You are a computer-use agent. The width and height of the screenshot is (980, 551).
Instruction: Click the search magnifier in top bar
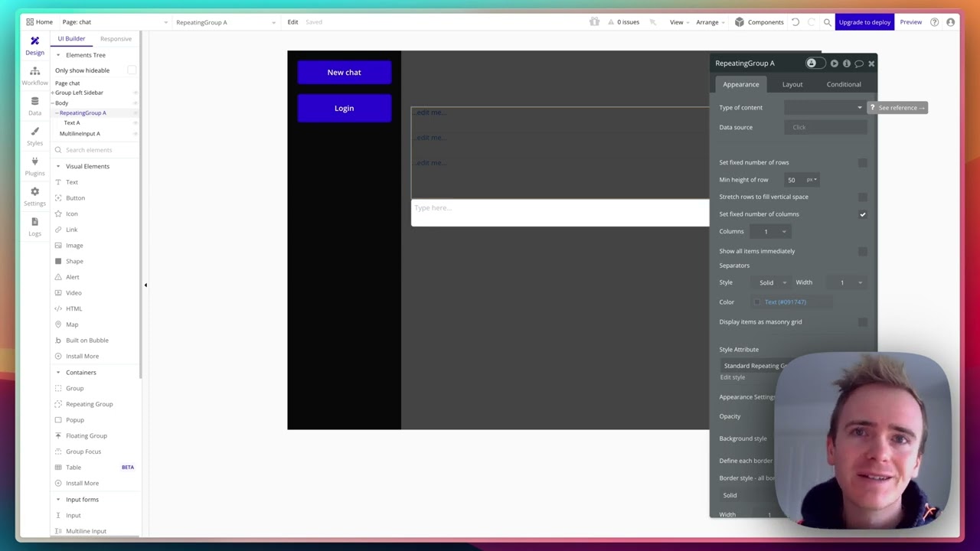pyautogui.click(x=827, y=22)
